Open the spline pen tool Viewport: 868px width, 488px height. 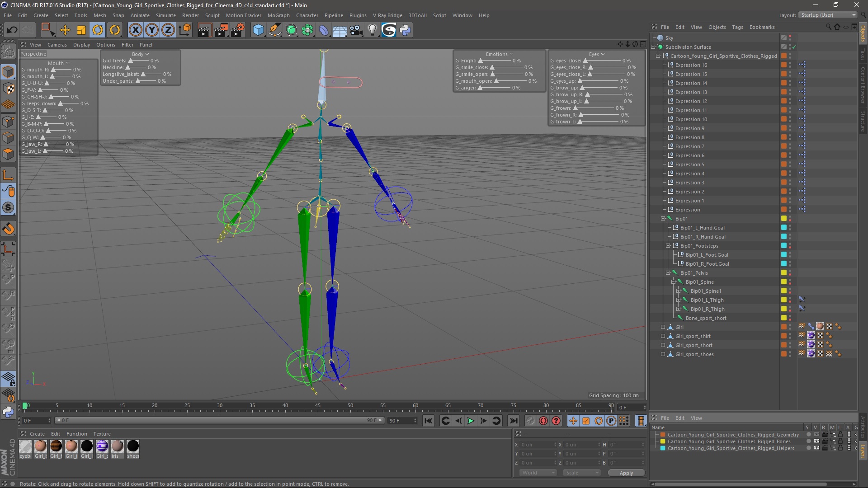point(274,30)
